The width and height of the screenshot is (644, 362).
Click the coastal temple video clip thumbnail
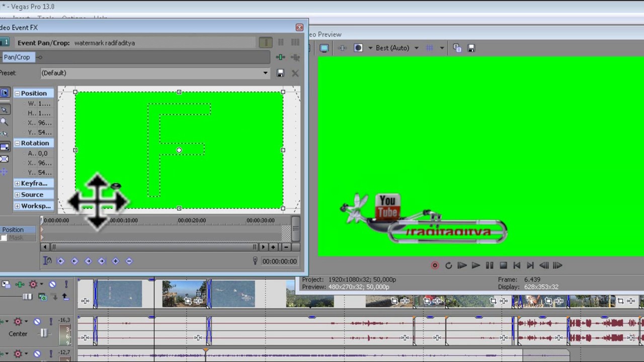(x=184, y=294)
